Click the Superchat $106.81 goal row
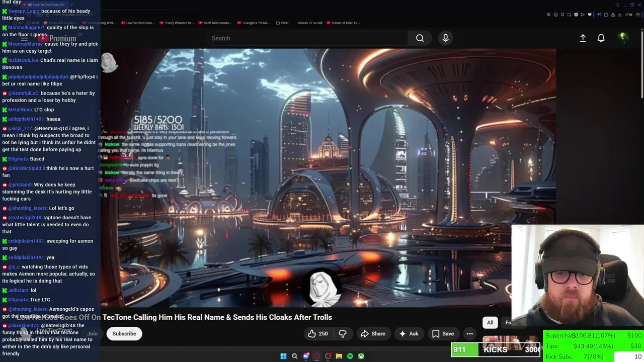This screenshot has width=644, height=362. 594,335
